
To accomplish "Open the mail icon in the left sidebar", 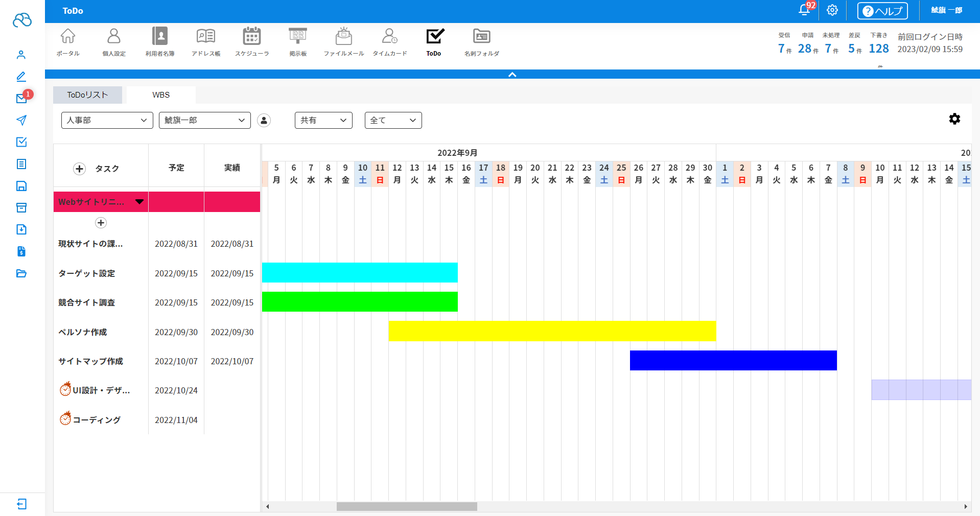I will pos(21,99).
